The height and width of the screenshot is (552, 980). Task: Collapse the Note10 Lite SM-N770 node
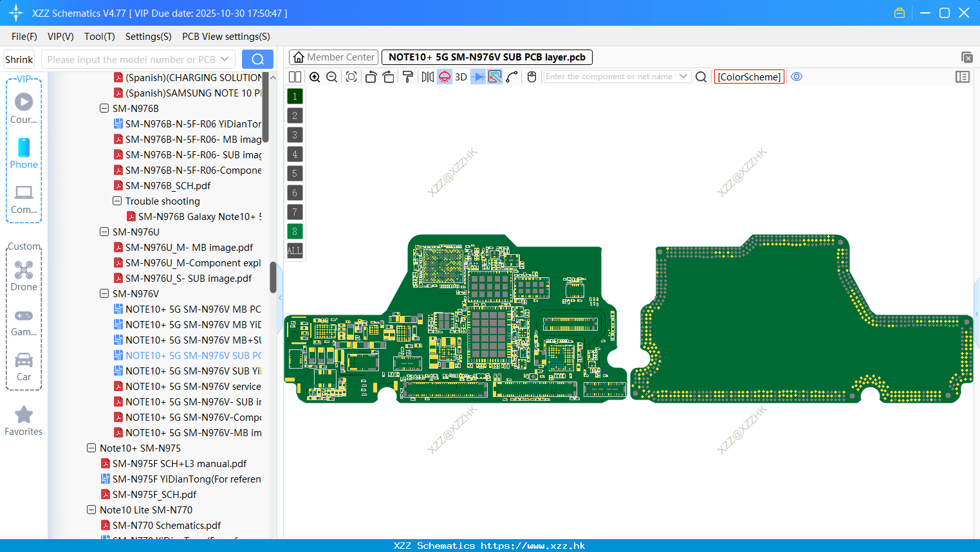[91, 510]
